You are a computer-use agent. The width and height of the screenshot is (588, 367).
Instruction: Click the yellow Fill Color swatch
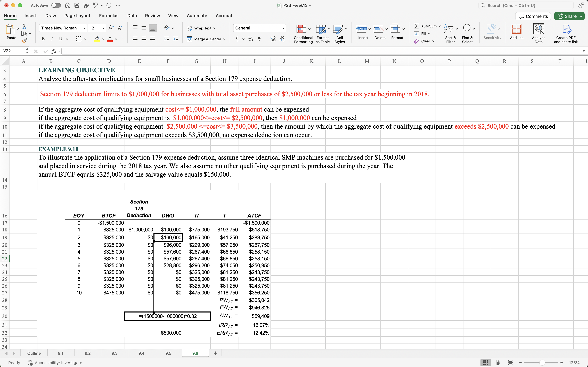[x=97, y=39]
